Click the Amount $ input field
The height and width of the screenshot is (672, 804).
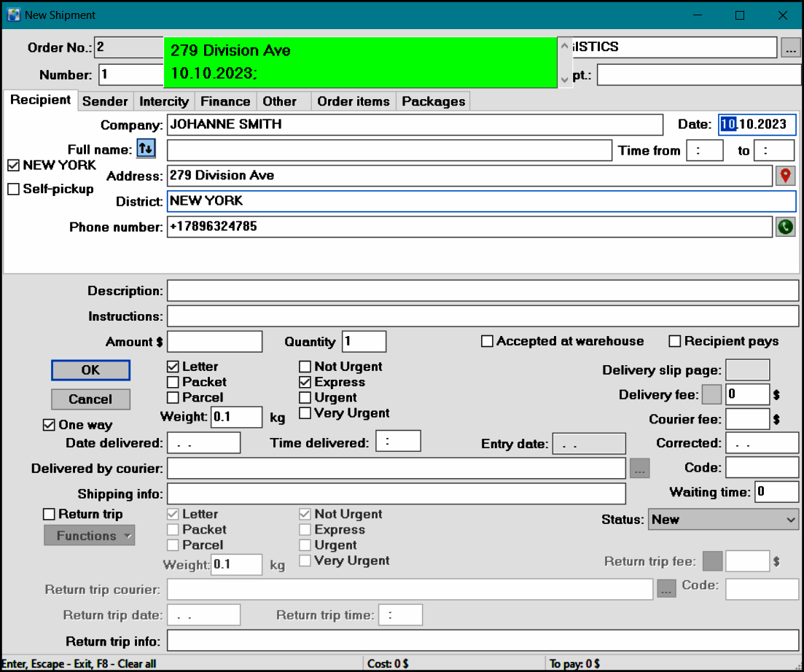pos(214,342)
